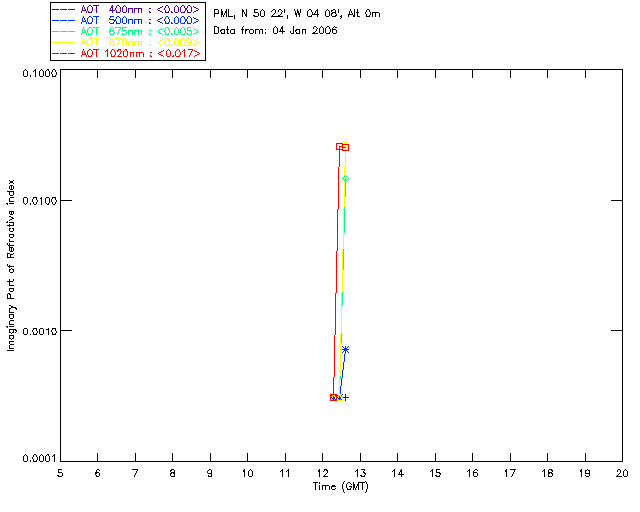Click the Time (GMT) axis label
This screenshot has height=512, width=640.
pyautogui.click(x=340, y=487)
